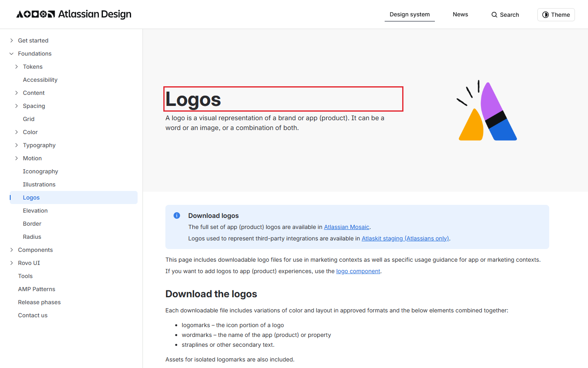Open the Tools page
Screen dimensions: 588x368
25,276
